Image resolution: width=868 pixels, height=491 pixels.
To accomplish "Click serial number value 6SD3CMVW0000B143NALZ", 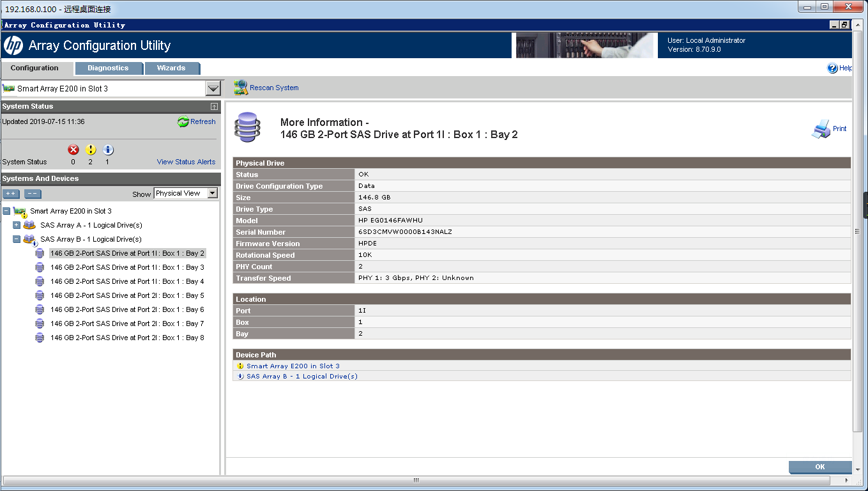I will pos(405,232).
